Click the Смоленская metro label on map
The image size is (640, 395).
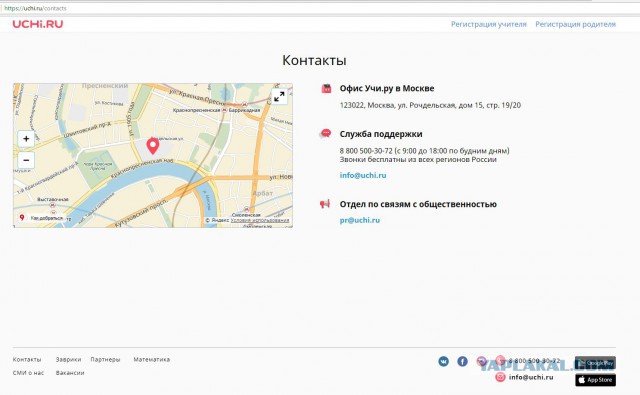coord(246,215)
